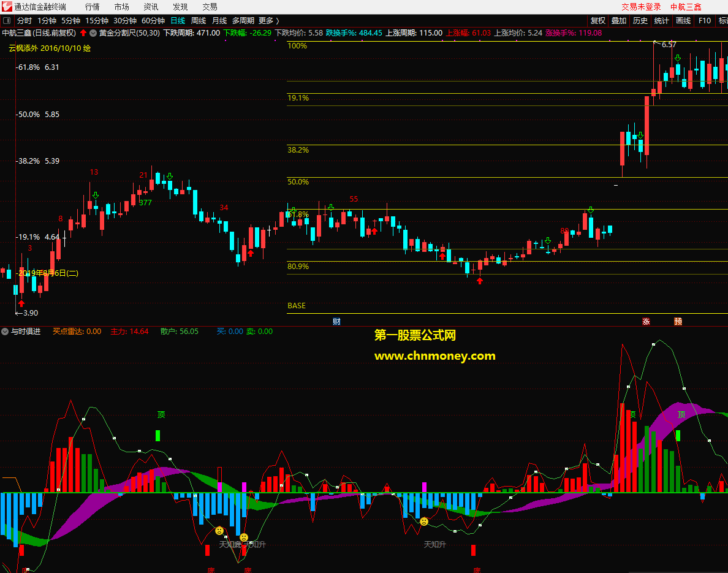The height and width of the screenshot is (573, 728).
Task: Click the 中航三鑫(日线.前复权) chart title
Action: click(39, 33)
